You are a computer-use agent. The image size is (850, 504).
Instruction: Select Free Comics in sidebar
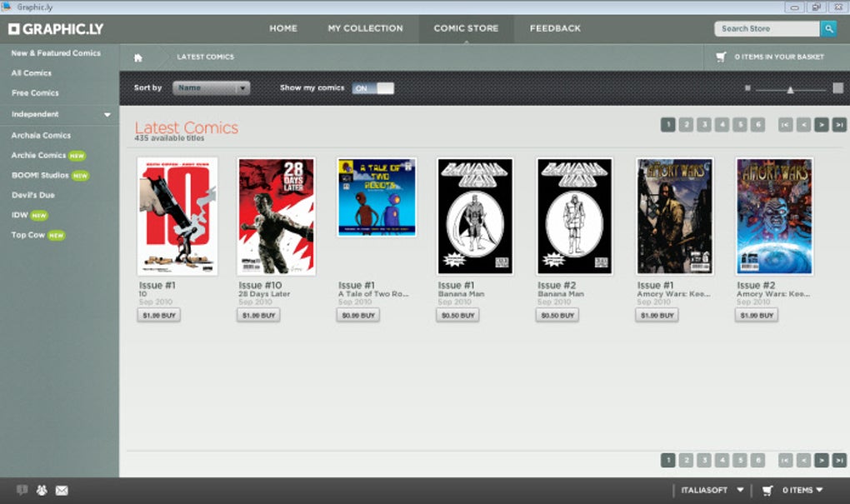coord(35,93)
